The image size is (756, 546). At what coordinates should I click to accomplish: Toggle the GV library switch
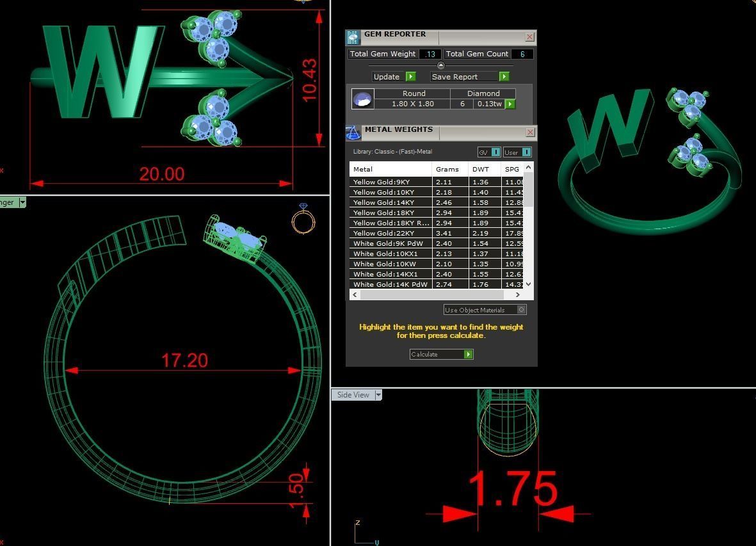coord(495,152)
